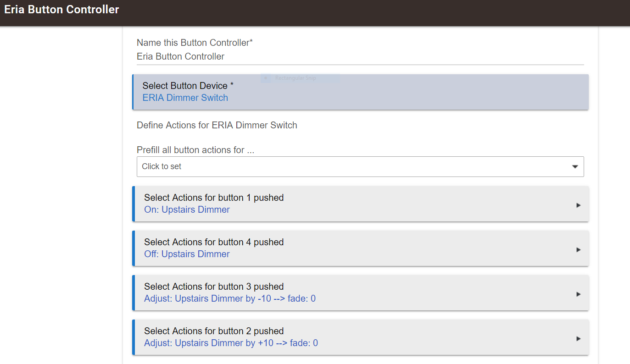Click the arrow icon on button 4 pushed row
Image resolution: width=630 pixels, height=364 pixels.
(579, 250)
